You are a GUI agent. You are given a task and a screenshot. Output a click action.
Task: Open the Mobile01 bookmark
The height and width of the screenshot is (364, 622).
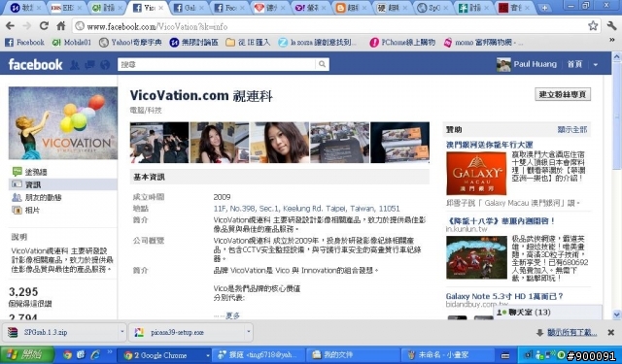[72, 43]
